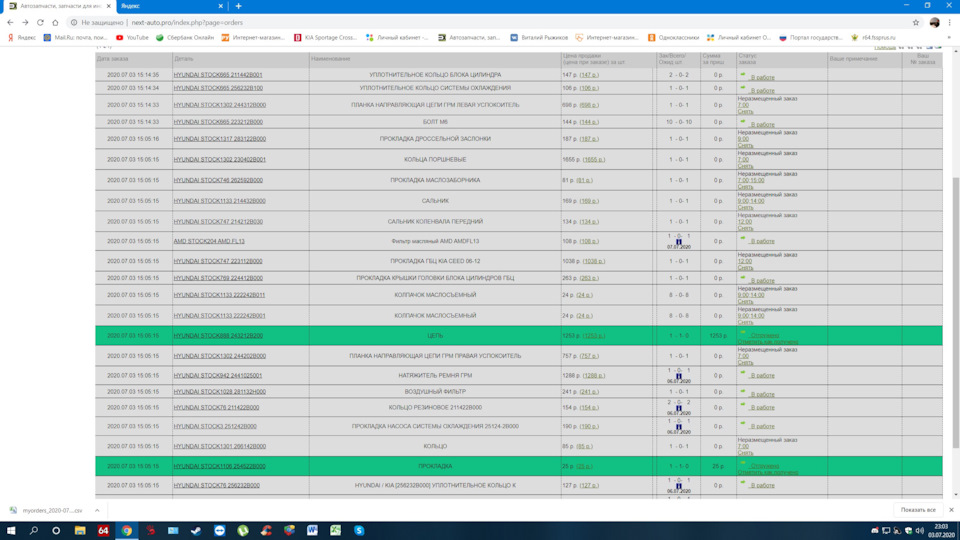Open uTorrent from the taskbar
Screen dimensions: 960x540
pyautogui.click(x=243, y=530)
